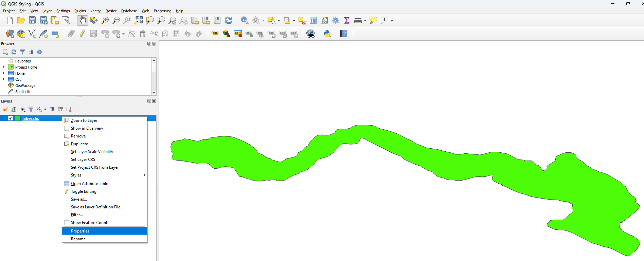Screen dimensions: 644x261
Task: Open Data Source Manager icon
Action: (x=10, y=34)
